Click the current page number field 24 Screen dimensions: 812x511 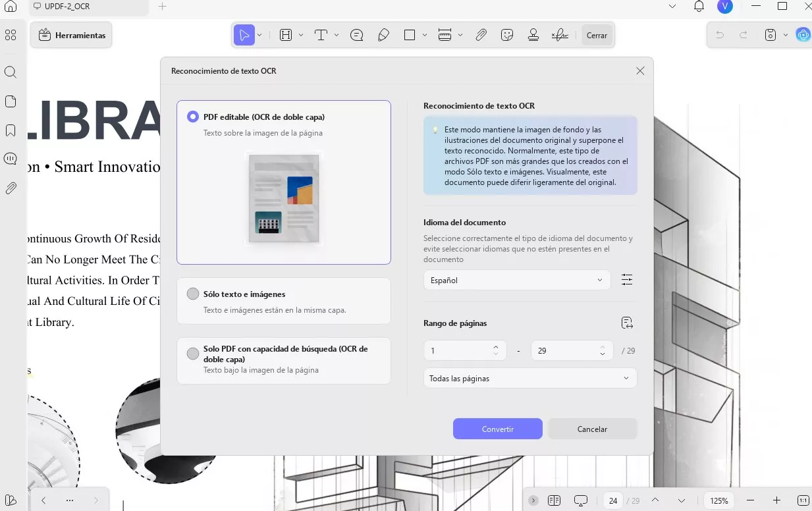pos(612,500)
